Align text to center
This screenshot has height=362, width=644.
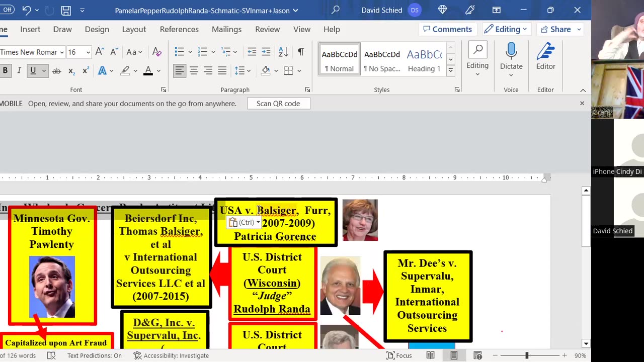click(194, 71)
